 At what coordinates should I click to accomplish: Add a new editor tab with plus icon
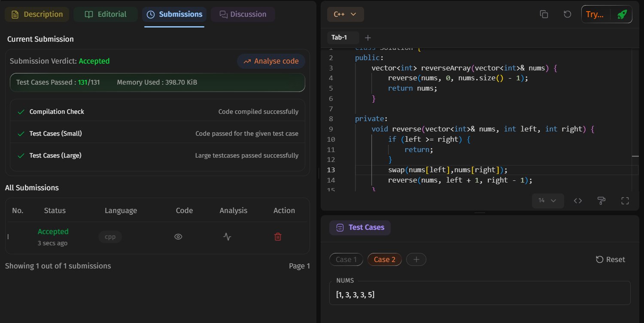pos(368,38)
